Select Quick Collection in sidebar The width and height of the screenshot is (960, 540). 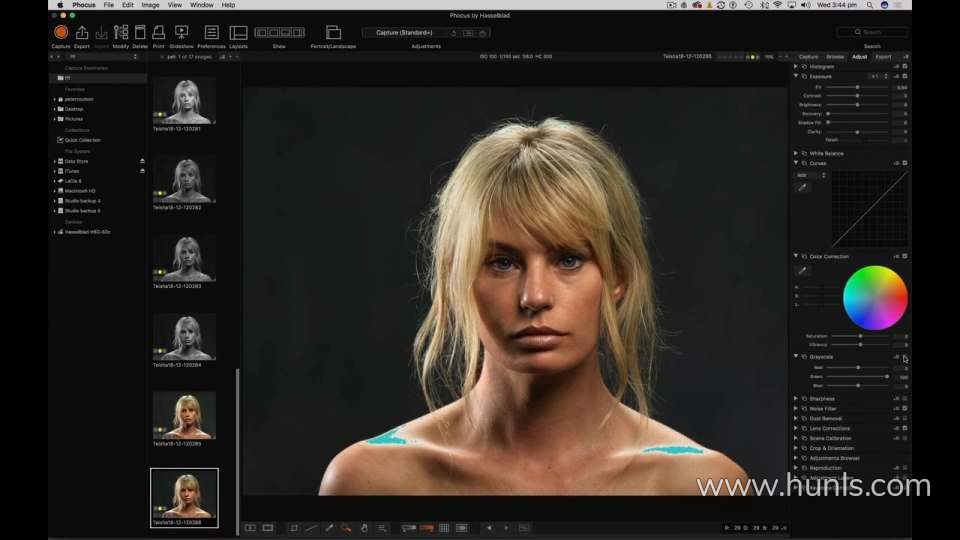(x=83, y=140)
